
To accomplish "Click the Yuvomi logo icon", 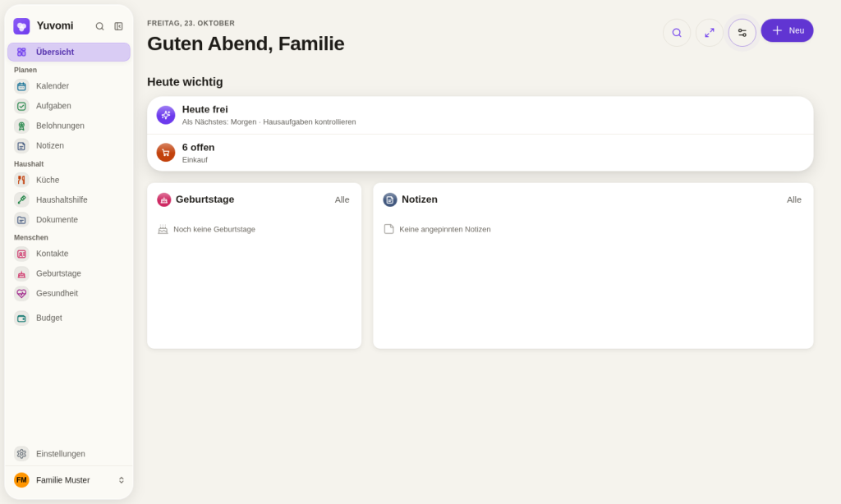I will tap(21, 25).
